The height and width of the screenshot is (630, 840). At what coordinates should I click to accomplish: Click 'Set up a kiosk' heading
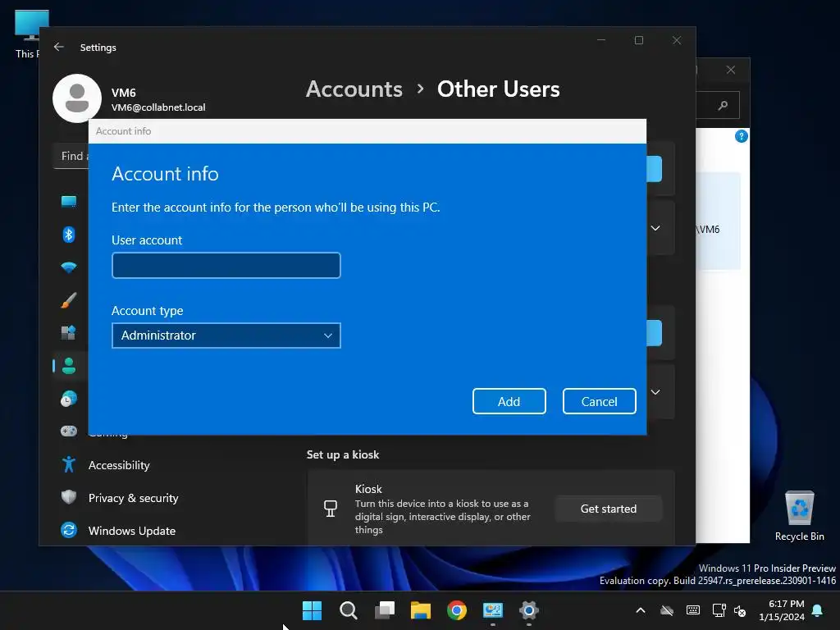(343, 454)
